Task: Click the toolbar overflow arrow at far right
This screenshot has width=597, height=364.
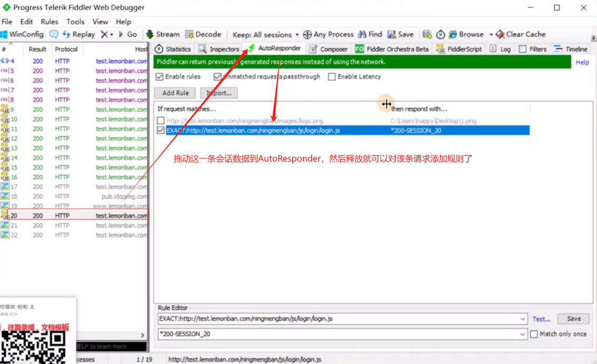Action: tap(593, 38)
